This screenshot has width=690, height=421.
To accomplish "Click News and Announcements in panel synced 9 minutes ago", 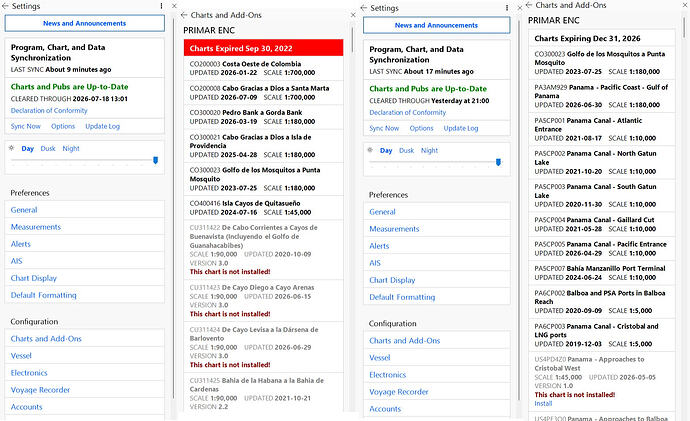I will click(84, 23).
